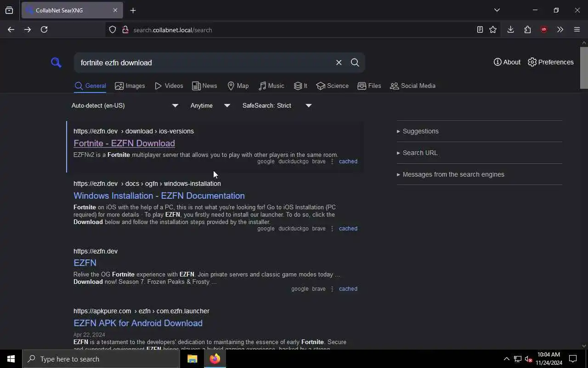This screenshot has width=588, height=368.
Task: Expand the Suggestions section
Action: coord(479,131)
